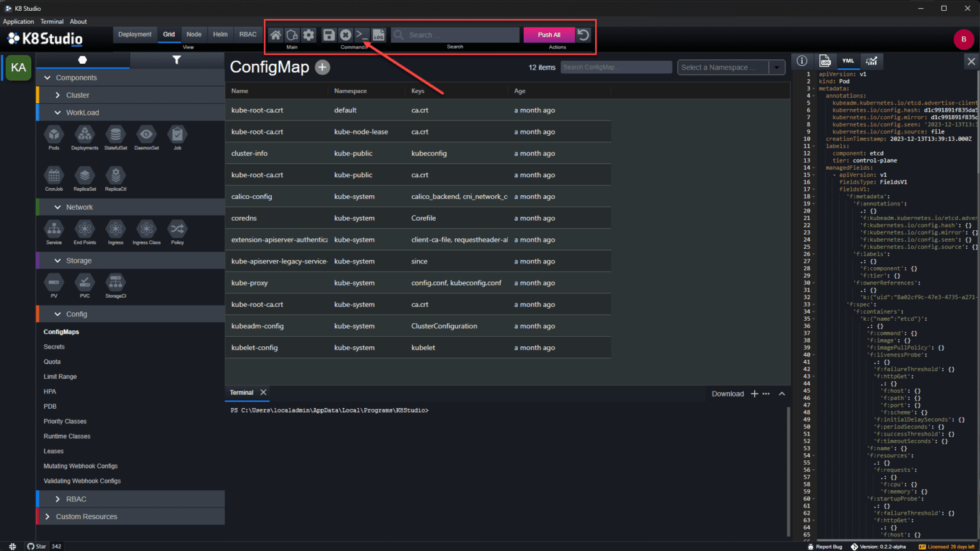Viewport: 980px width, 551px height.
Task: Open the metrics chart icon in right panel
Action: coord(872,61)
